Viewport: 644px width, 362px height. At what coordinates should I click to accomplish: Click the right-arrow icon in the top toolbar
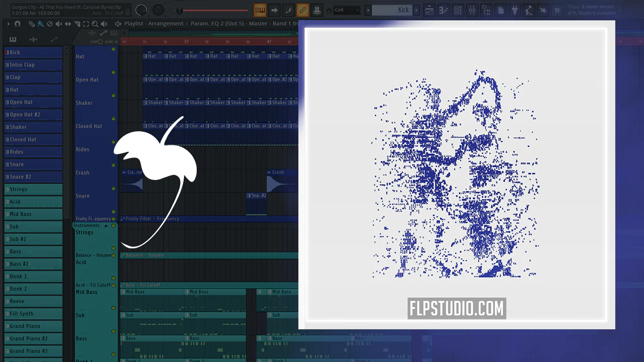274,10
